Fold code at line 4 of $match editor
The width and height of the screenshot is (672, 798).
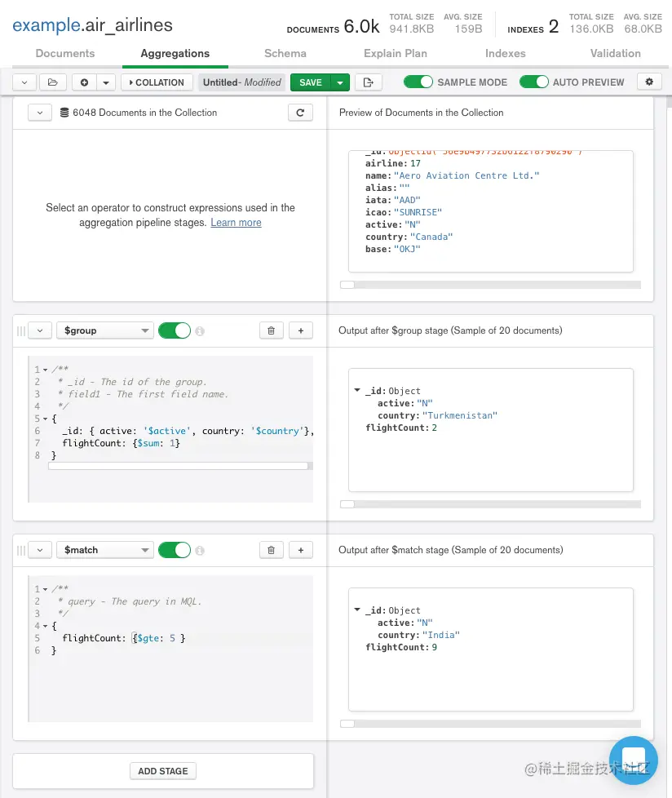click(46, 626)
